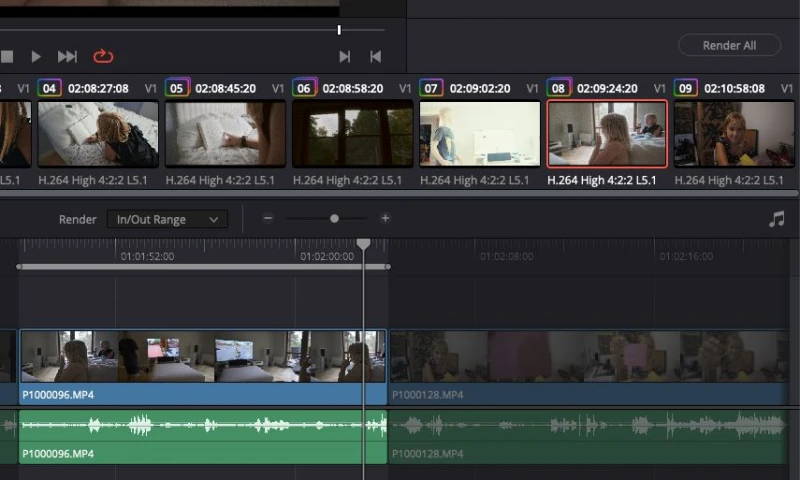Select clip 09 thumbnail of smiling girl

tap(734, 134)
